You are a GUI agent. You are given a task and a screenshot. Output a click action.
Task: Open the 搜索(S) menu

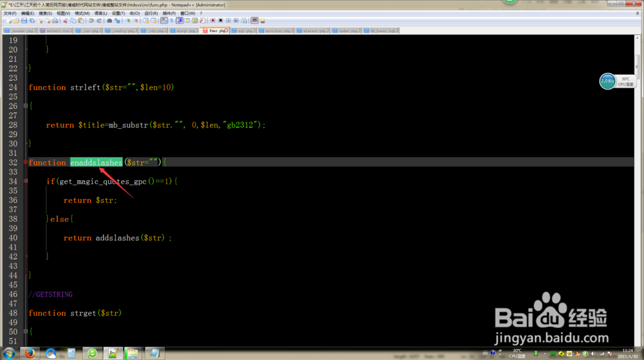pos(45,13)
